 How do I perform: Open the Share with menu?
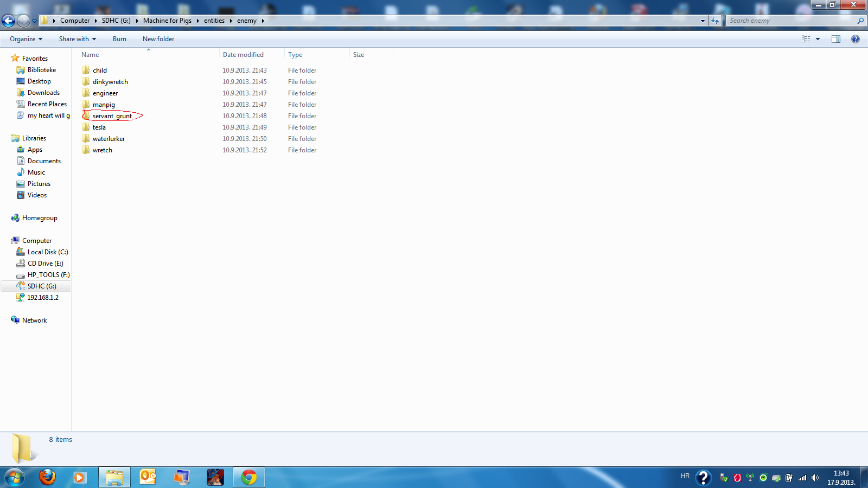tap(77, 39)
